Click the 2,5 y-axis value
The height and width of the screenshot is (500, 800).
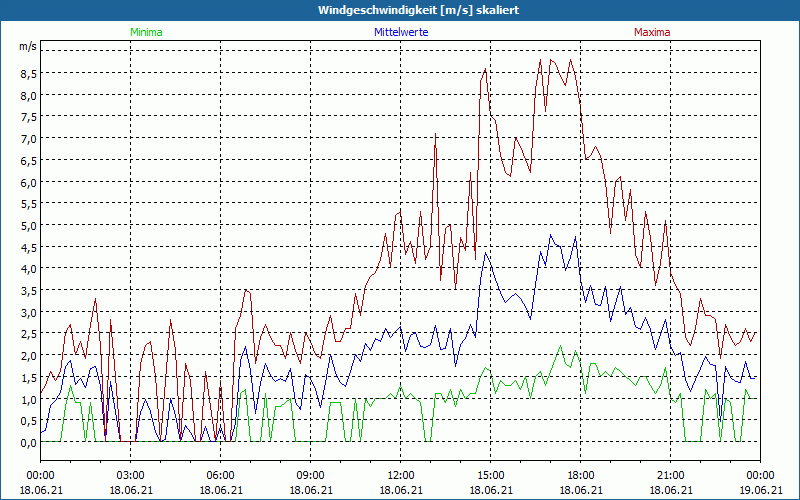coord(28,334)
